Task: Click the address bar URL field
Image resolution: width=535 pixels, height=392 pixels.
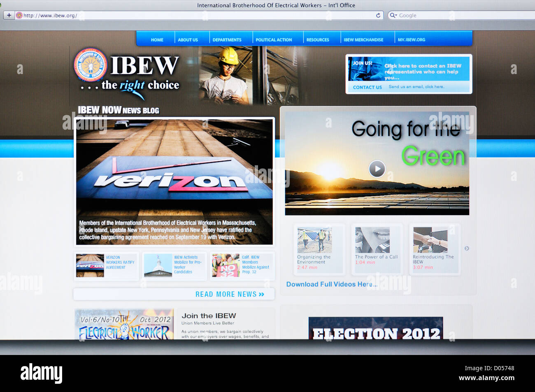Action: (x=199, y=15)
